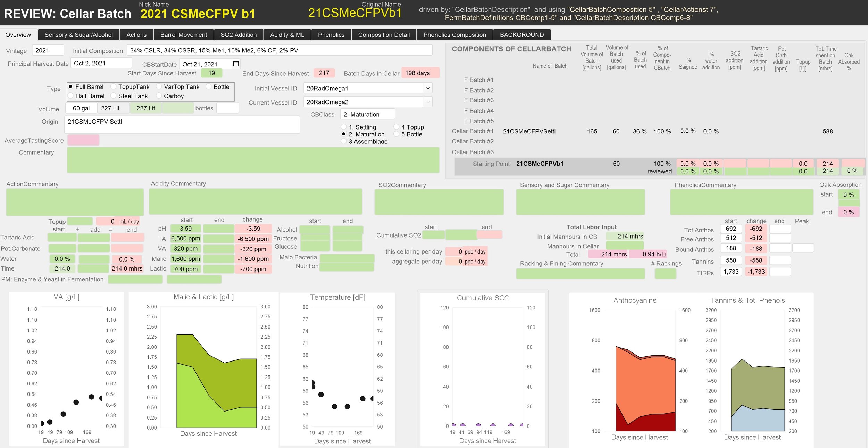The height and width of the screenshot is (448, 868).
Task: Click the green Commentary text area
Action: pyautogui.click(x=253, y=160)
